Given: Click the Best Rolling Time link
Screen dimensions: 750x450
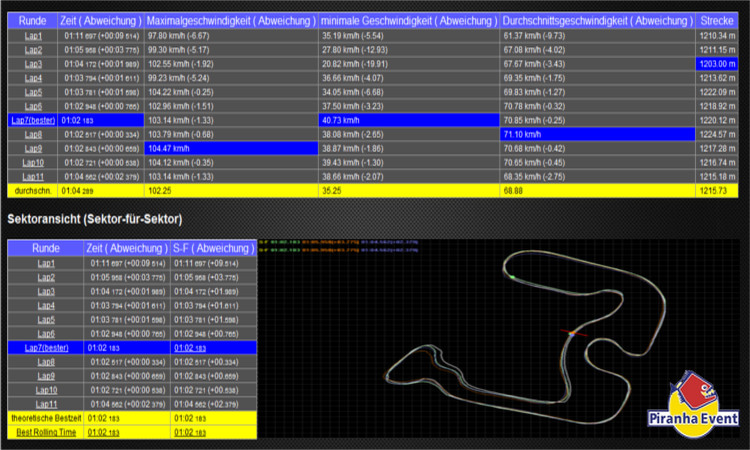Looking at the screenshot, I should tap(46, 432).
